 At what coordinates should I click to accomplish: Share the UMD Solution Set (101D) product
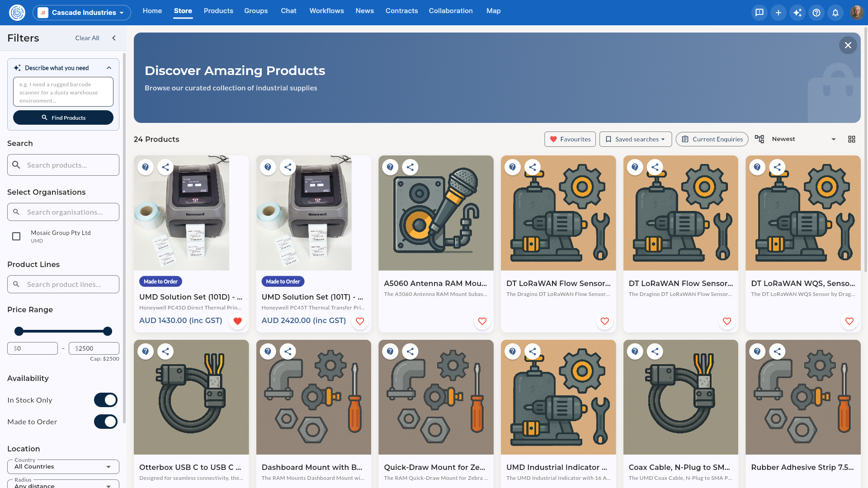(165, 167)
